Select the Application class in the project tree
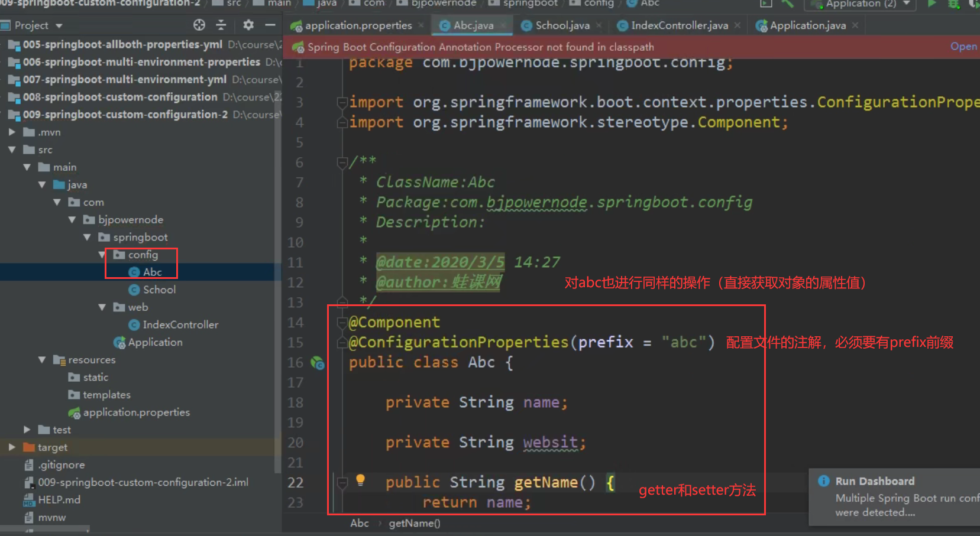 (x=155, y=343)
